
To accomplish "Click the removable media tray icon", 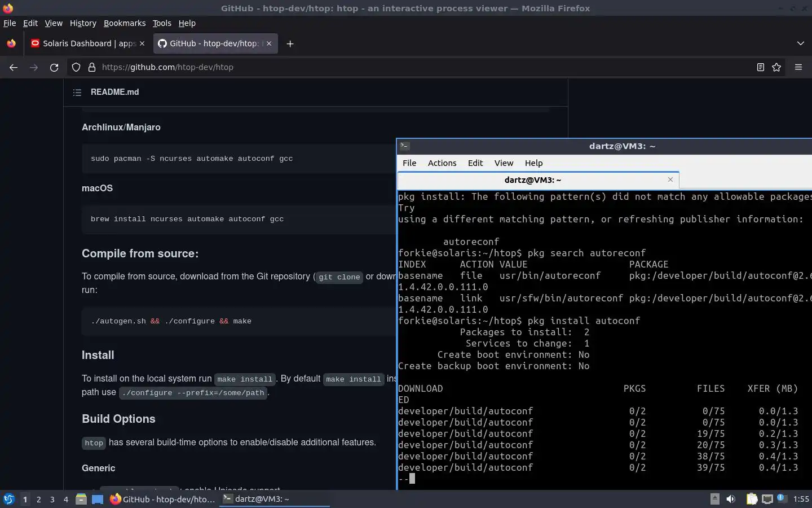I will (x=714, y=498).
